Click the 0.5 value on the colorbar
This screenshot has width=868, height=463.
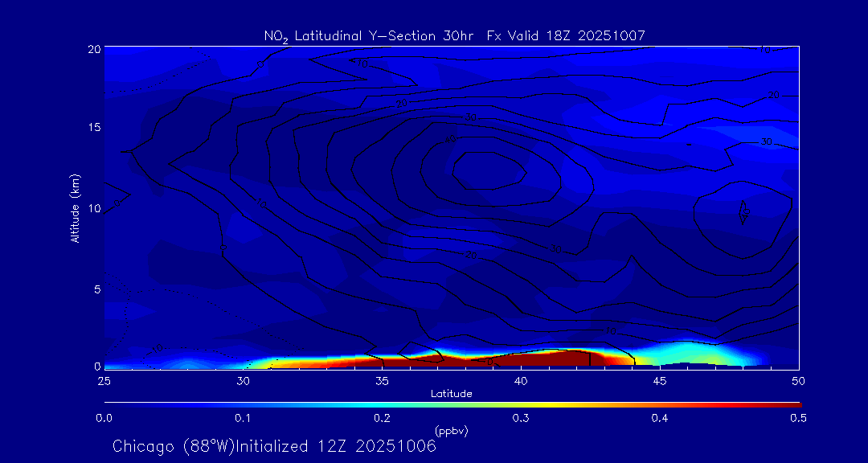pos(798,418)
